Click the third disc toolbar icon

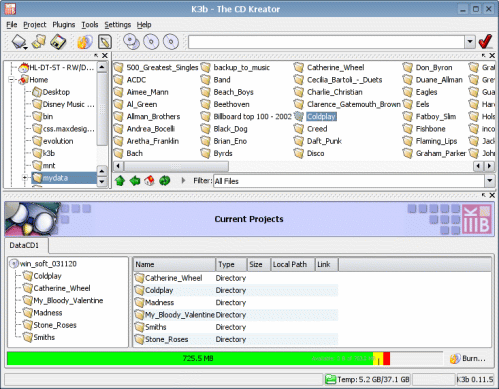[171, 42]
